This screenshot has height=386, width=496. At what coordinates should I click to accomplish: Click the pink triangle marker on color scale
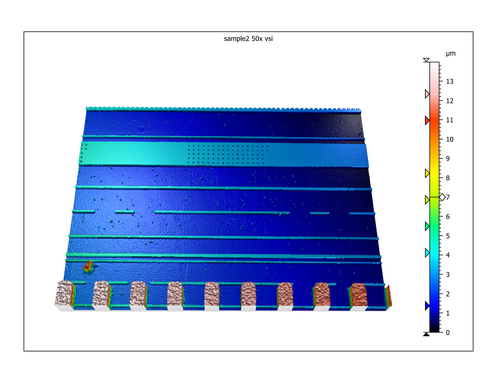427,94
